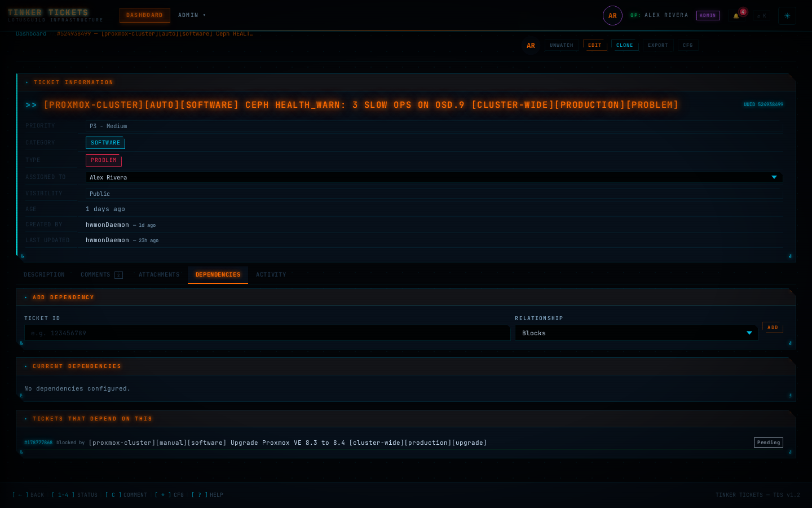This screenshot has width=812, height=508.
Task: Click the Tinker Tickets logo
Action: [48, 12]
